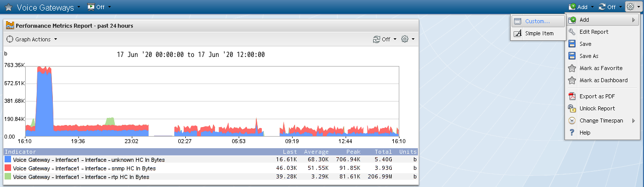644x187 pixels.
Task: Select Mark as Dashboard menu item
Action: (x=602, y=80)
